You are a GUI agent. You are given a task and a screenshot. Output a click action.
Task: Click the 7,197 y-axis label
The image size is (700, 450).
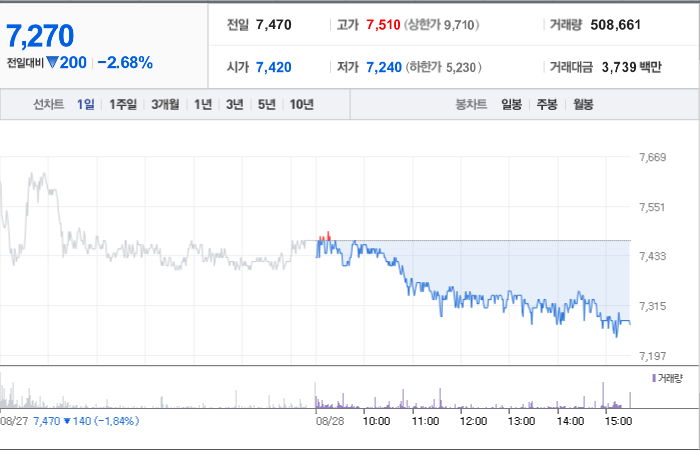tap(652, 356)
